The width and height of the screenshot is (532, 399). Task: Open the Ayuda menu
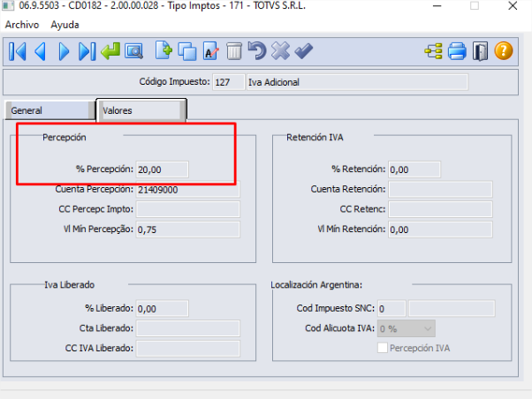[65, 25]
